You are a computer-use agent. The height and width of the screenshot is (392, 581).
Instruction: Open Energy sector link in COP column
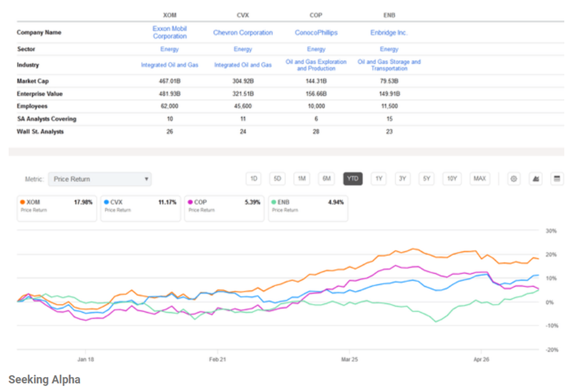tap(316, 49)
